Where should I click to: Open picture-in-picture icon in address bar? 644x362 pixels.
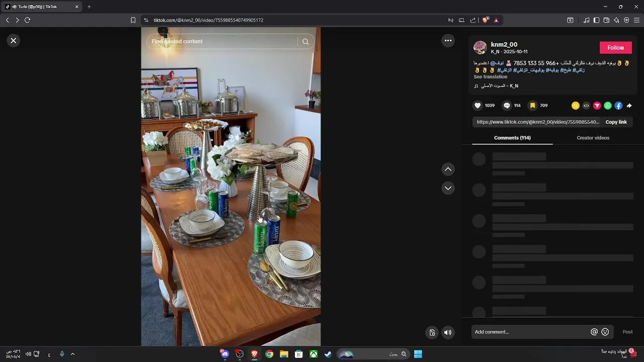pyautogui.click(x=461, y=20)
